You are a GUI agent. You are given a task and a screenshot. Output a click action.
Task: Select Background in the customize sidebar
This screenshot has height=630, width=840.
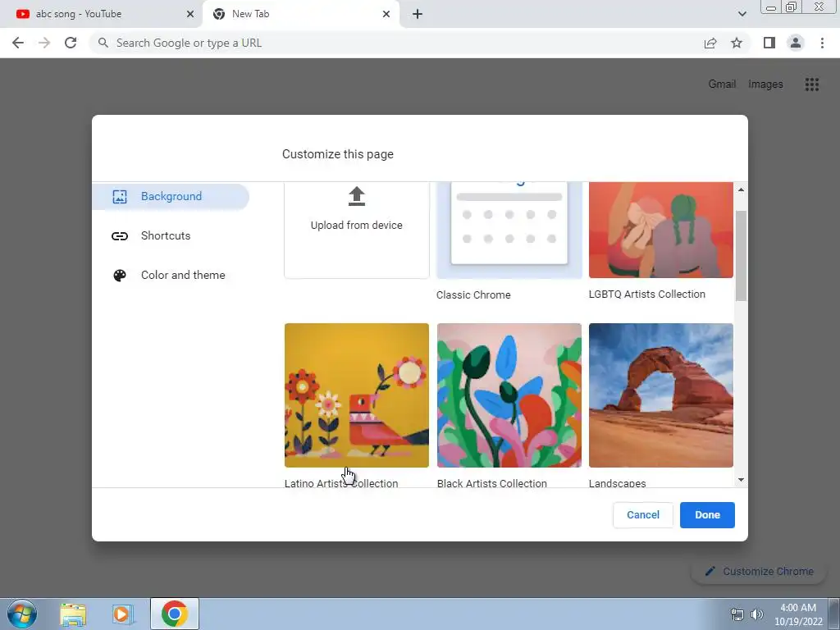click(171, 197)
